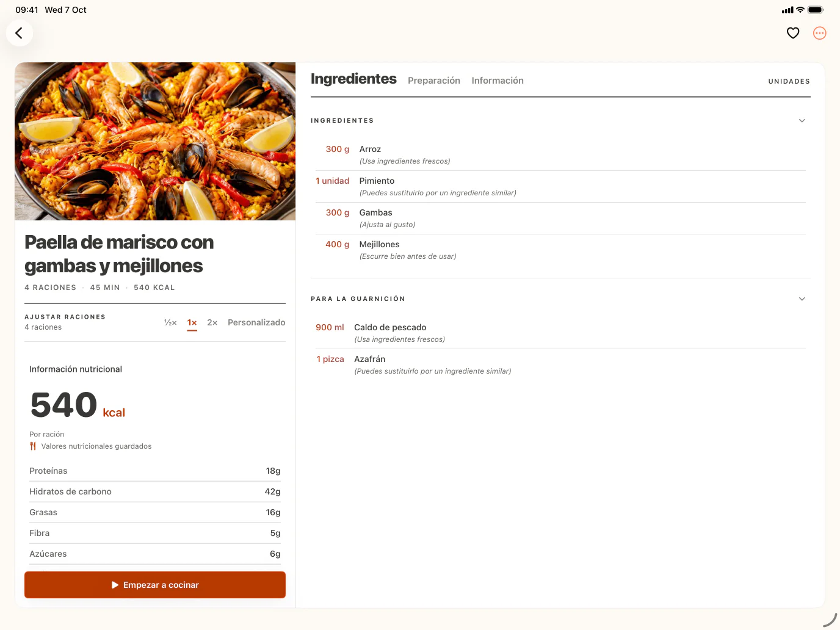
Task: Open the paella photo
Action: 155,141
